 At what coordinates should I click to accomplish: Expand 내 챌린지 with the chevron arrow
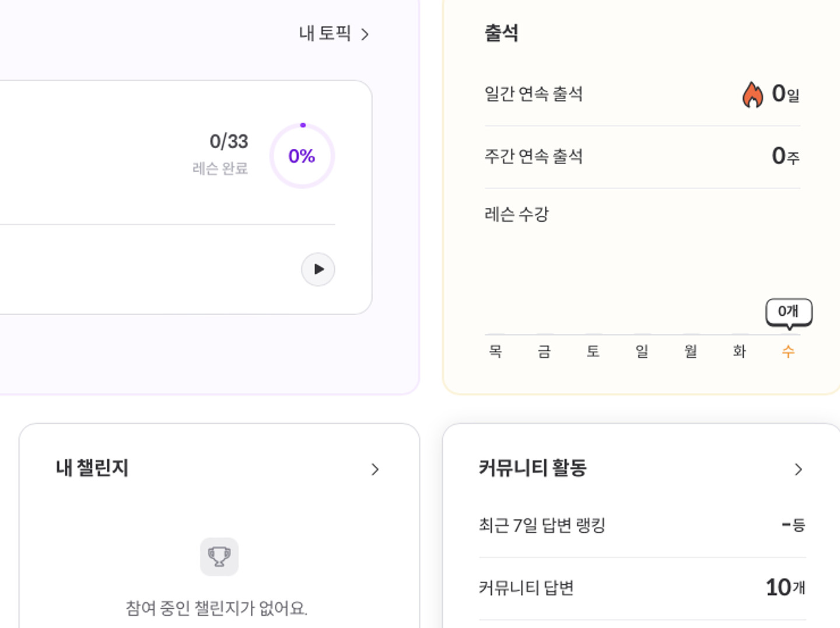pyautogui.click(x=375, y=469)
